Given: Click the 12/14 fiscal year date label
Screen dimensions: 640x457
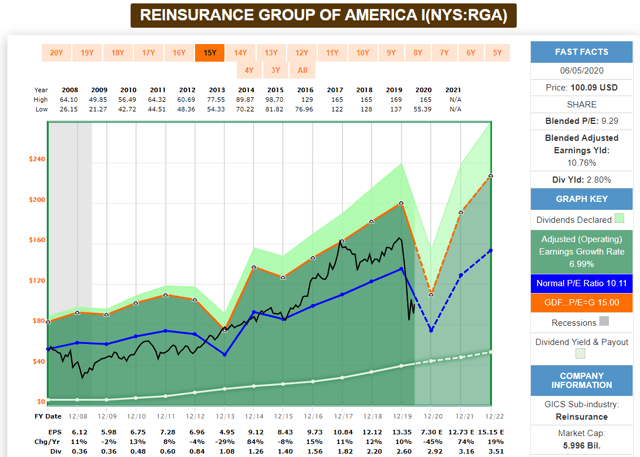Looking at the screenshot, I should point(254,416).
